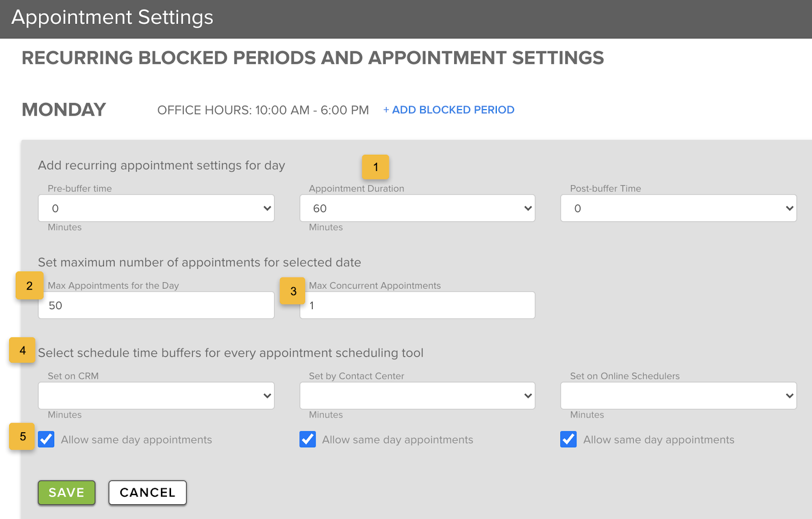
Task: Open the Pre-buffer time dropdown
Action: click(x=156, y=208)
